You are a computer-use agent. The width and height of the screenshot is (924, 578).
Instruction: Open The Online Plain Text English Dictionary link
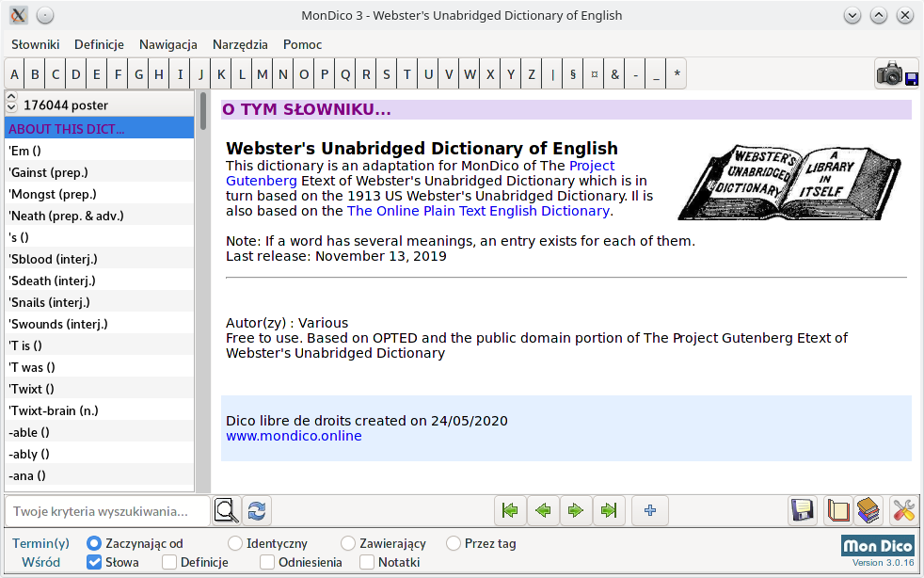pyautogui.click(x=478, y=211)
